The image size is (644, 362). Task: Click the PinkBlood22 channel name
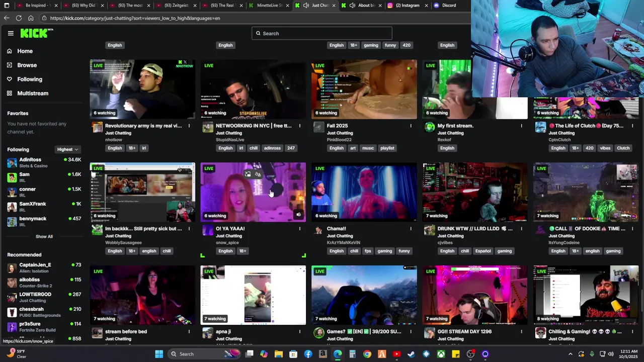[340, 140]
